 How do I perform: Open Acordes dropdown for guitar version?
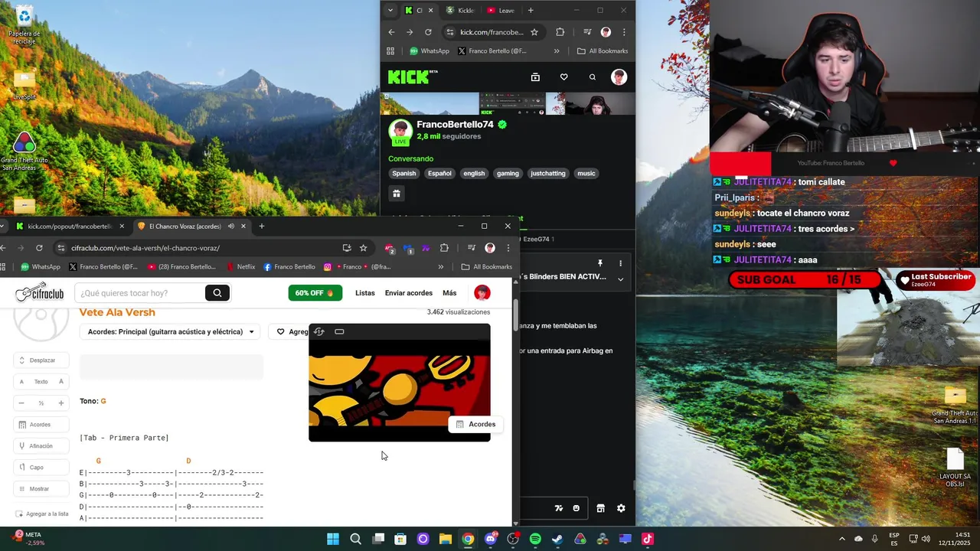click(x=171, y=331)
